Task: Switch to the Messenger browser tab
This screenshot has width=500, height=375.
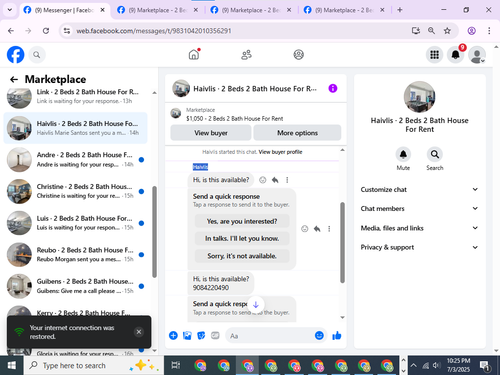Action: coord(64,10)
